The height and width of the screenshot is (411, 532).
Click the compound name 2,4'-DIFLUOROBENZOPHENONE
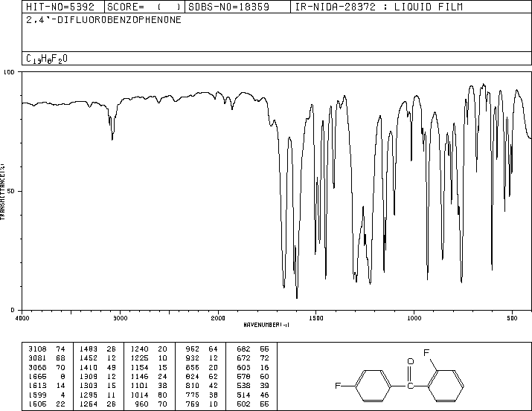tap(103, 20)
